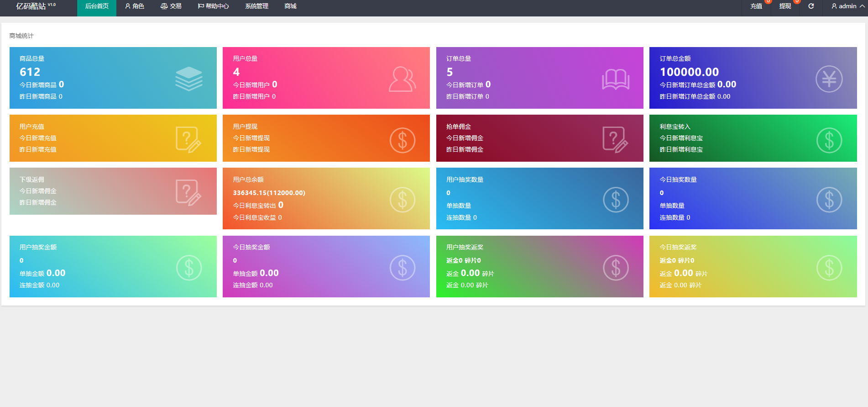Go to the 商城 section

point(290,6)
